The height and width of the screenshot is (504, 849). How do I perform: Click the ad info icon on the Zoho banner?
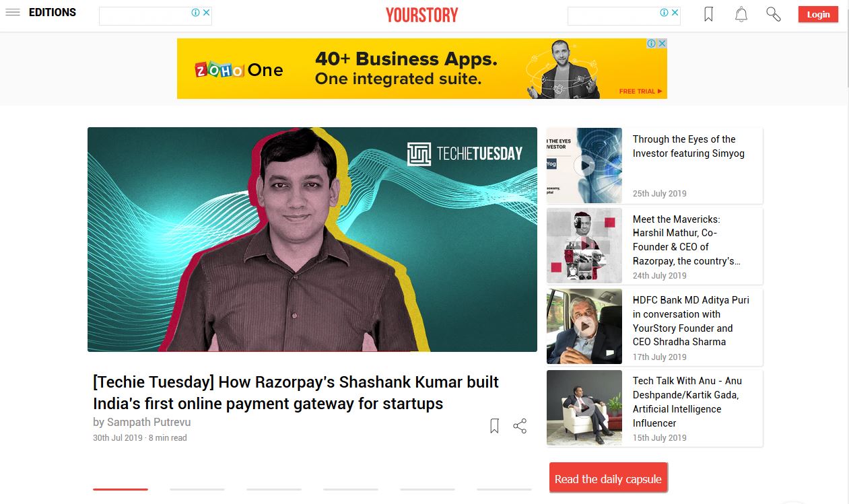pos(652,43)
